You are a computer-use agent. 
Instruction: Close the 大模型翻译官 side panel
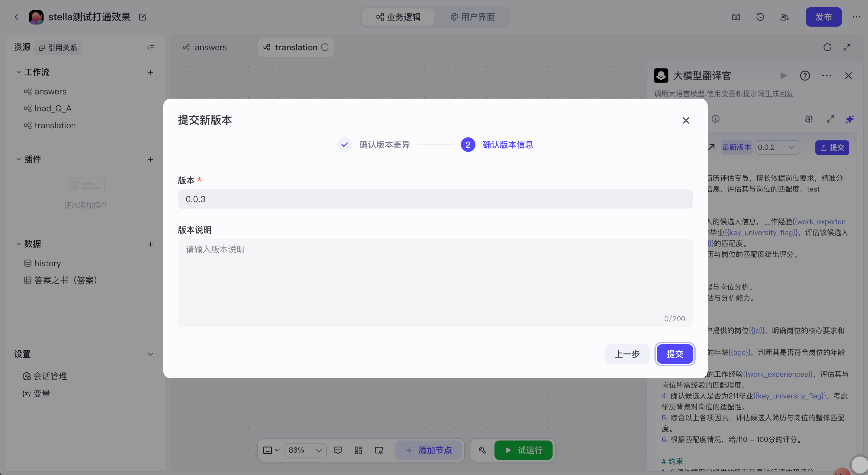tap(848, 76)
